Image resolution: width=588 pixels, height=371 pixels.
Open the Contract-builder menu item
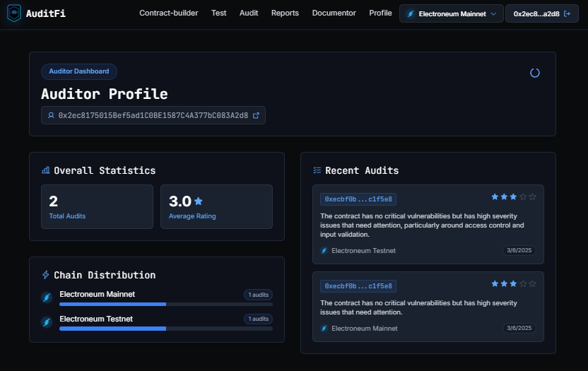click(x=169, y=13)
